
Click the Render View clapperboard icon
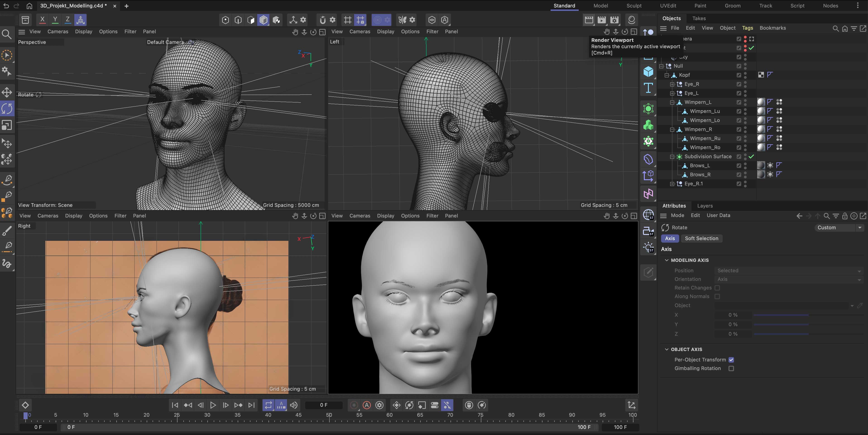pos(589,20)
